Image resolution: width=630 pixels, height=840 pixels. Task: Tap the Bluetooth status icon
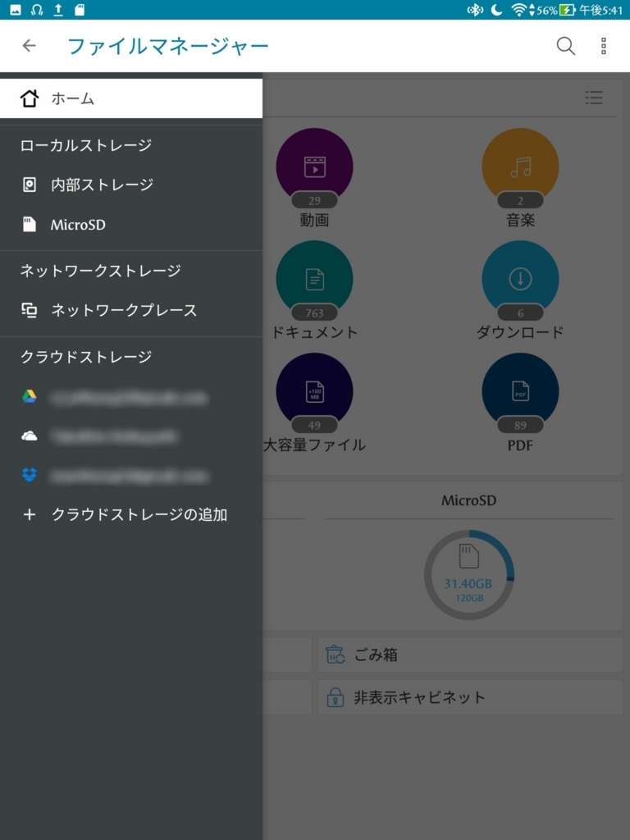tap(475, 10)
